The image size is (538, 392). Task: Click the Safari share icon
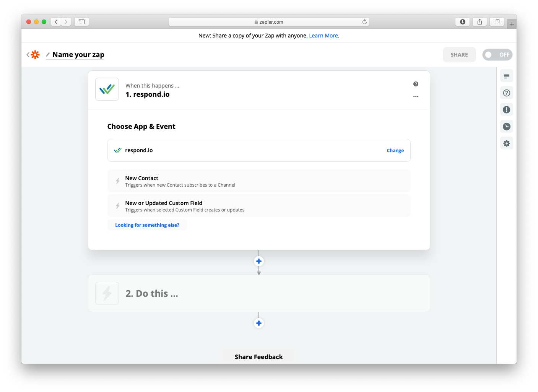479,22
